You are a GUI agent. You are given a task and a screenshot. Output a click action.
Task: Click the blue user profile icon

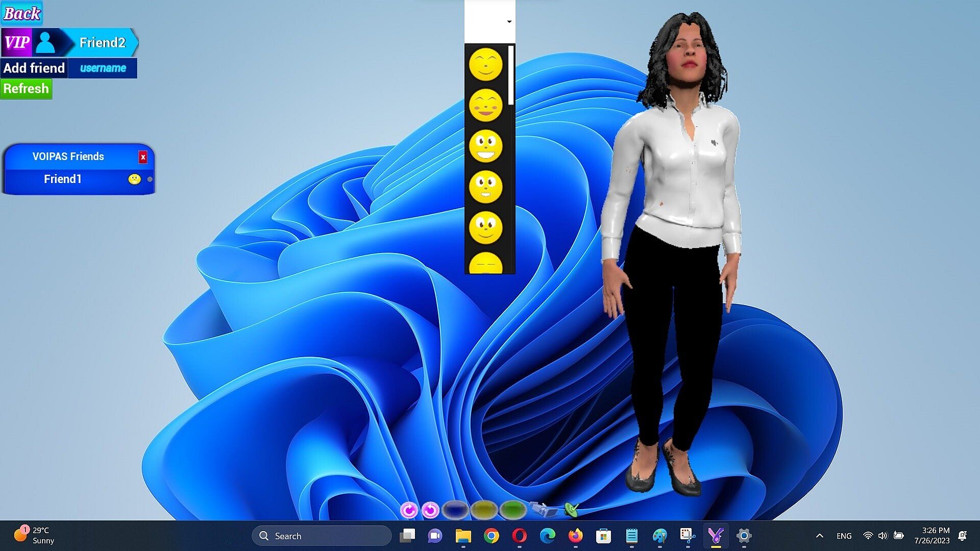click(45, 42)
